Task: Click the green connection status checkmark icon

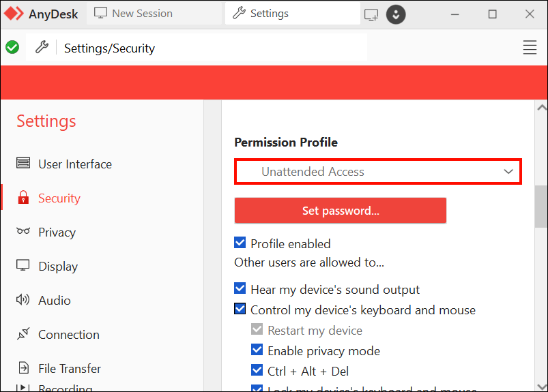Action: (x=12, y=48)
